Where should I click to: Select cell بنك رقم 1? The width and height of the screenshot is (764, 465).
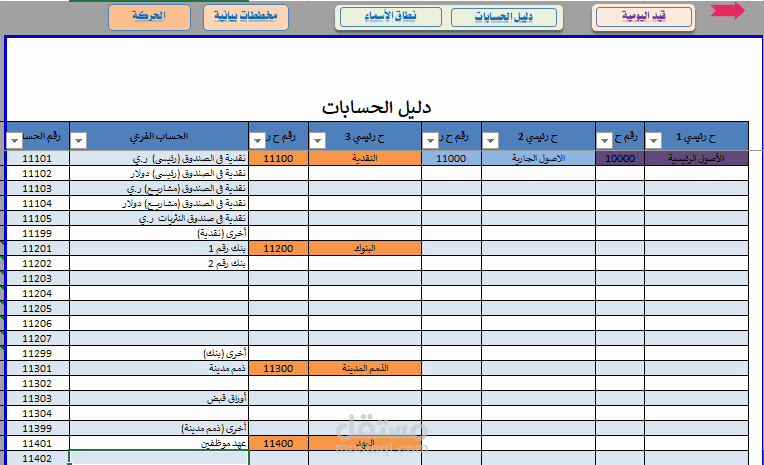pos(159,249)
